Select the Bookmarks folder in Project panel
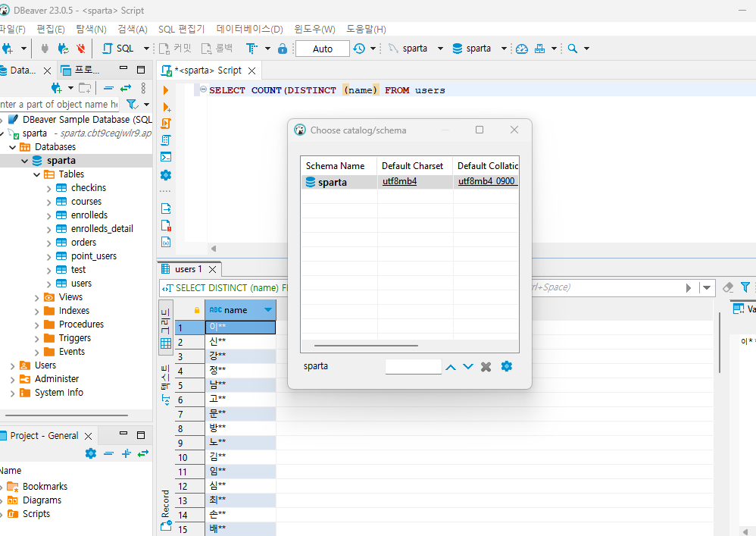The height and width of the screenshot is (536, 756). click(x=45, y=486)
